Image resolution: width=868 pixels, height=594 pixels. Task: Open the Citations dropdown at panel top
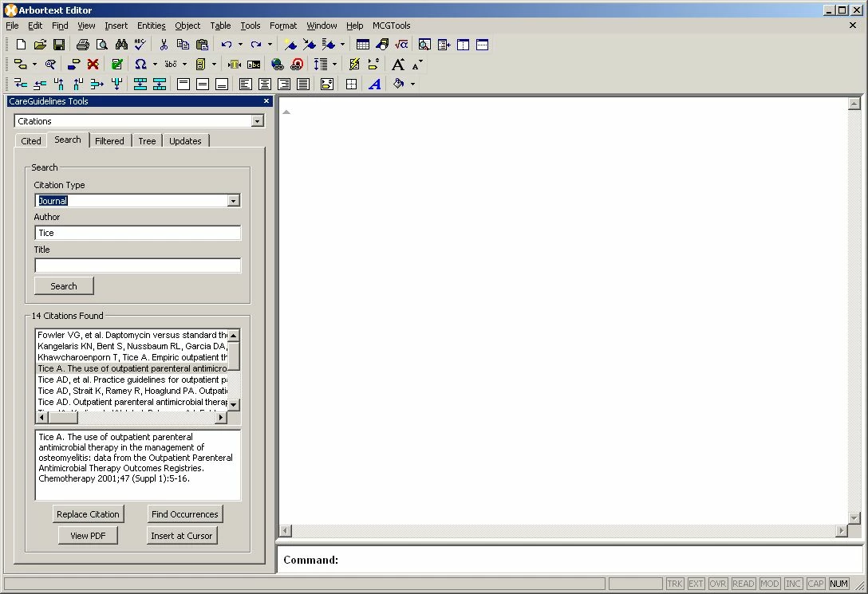click(257, 121)
